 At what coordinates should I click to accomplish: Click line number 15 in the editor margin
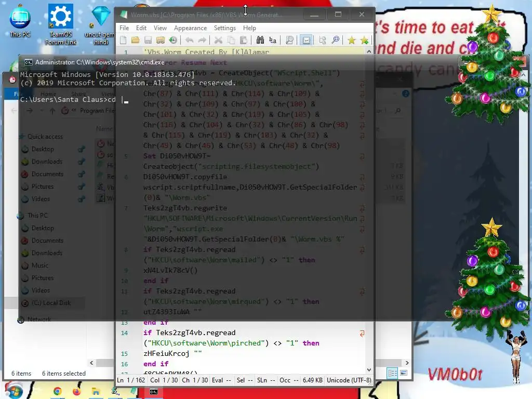pos(125,353)
